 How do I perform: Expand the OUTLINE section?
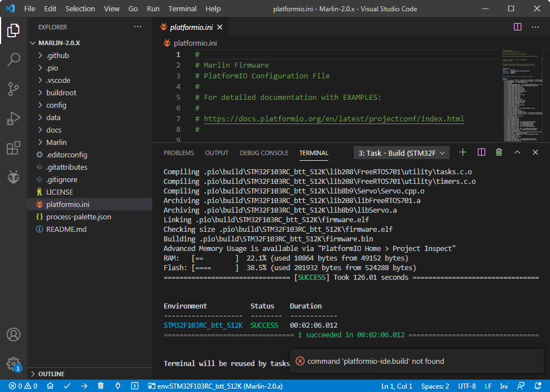coord(51,374)
